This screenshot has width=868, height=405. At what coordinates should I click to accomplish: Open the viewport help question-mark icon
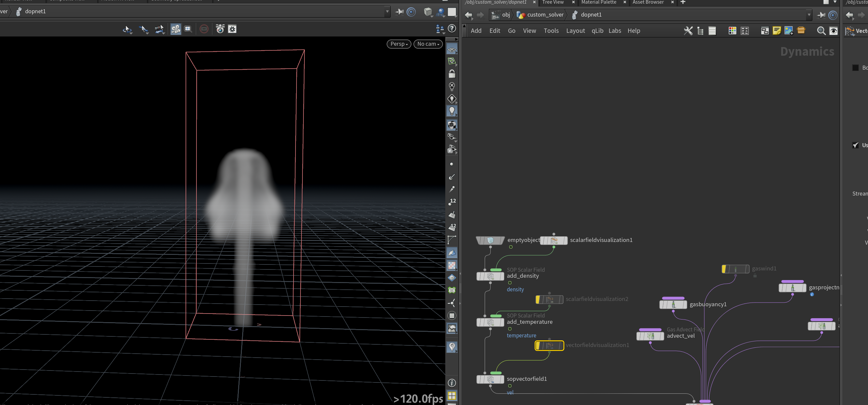[452, 29]
